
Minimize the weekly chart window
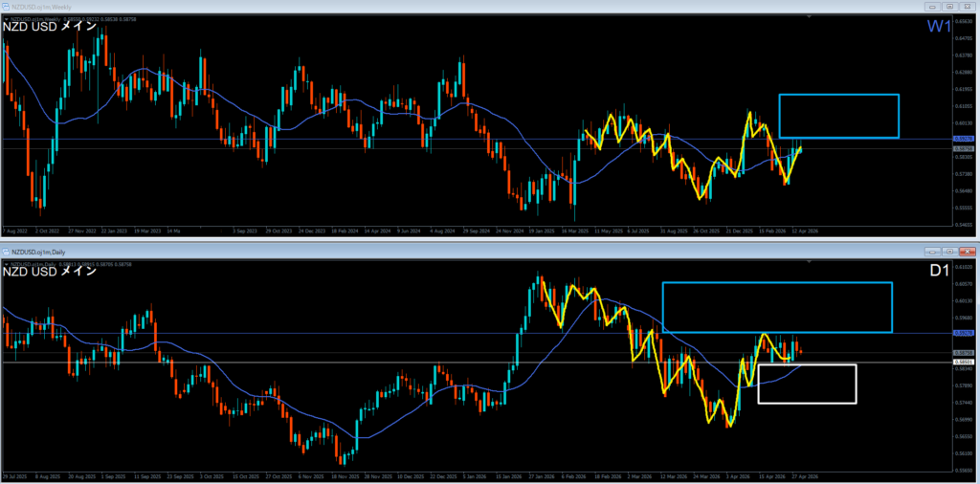930,8
